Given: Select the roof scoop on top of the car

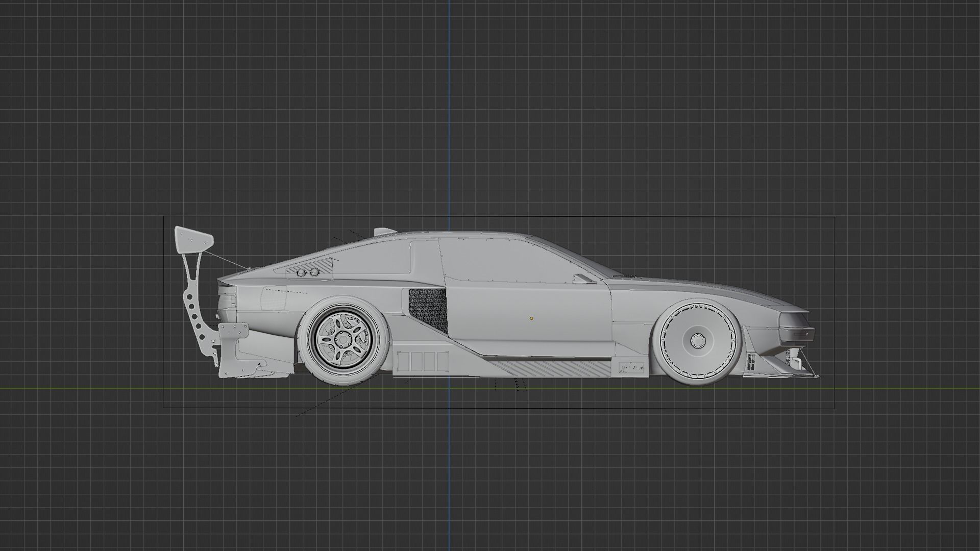Looking at the screenshot, I should (384, 232).
